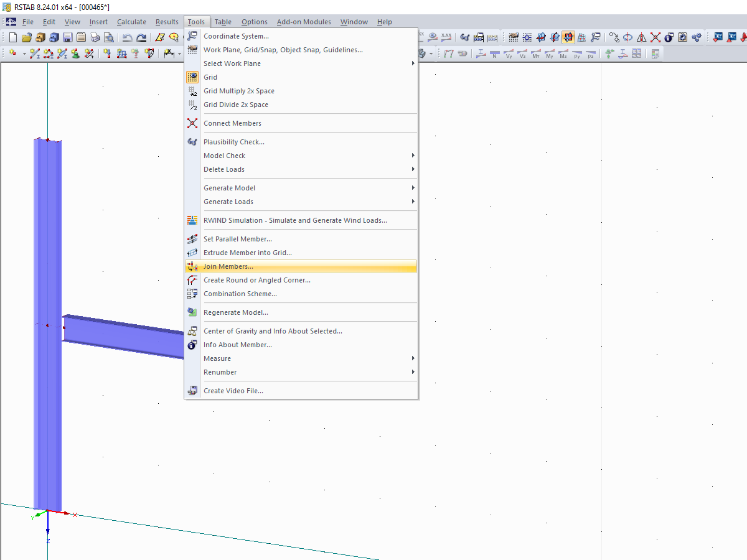Expand the Model Check submenu

coord(301,156)
